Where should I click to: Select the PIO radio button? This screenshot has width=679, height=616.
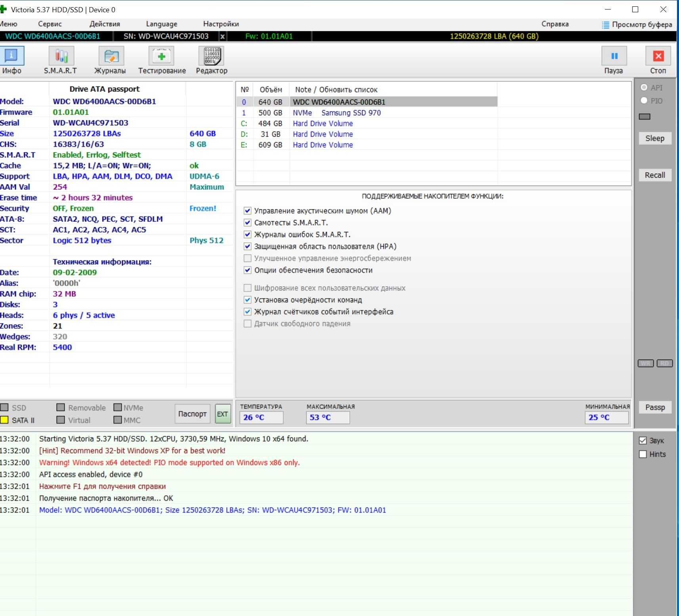[x=644, y=101]
